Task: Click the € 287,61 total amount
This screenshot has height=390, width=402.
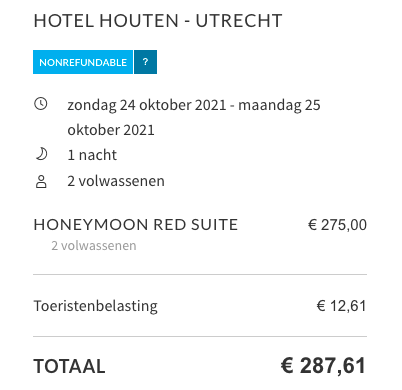Action: [x=323, y=365]
